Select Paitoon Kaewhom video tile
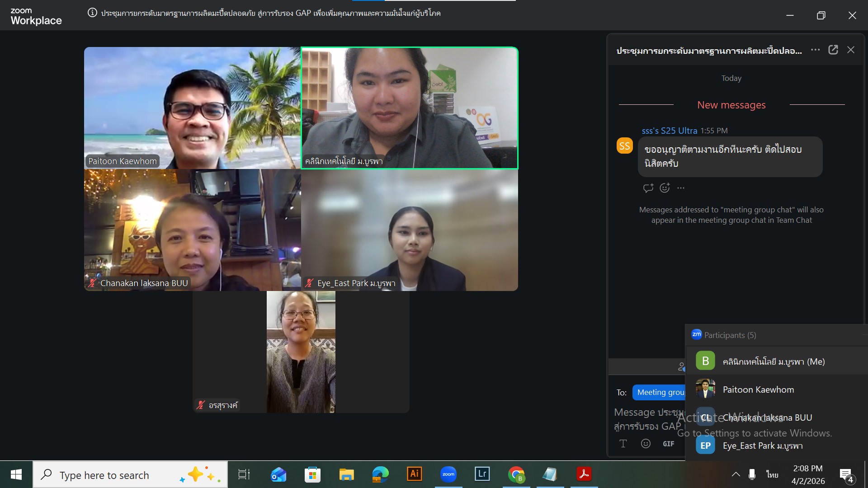Screen dimensions: 868x488 pyautogui.click(x=192, y=108)
